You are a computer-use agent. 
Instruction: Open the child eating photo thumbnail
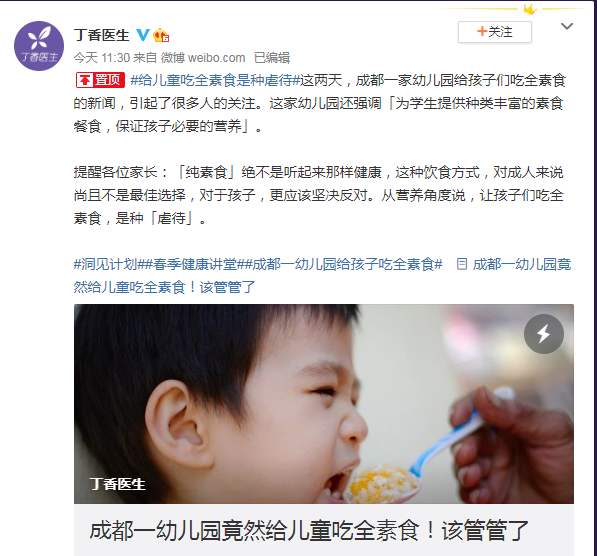(x=324, y=404)
